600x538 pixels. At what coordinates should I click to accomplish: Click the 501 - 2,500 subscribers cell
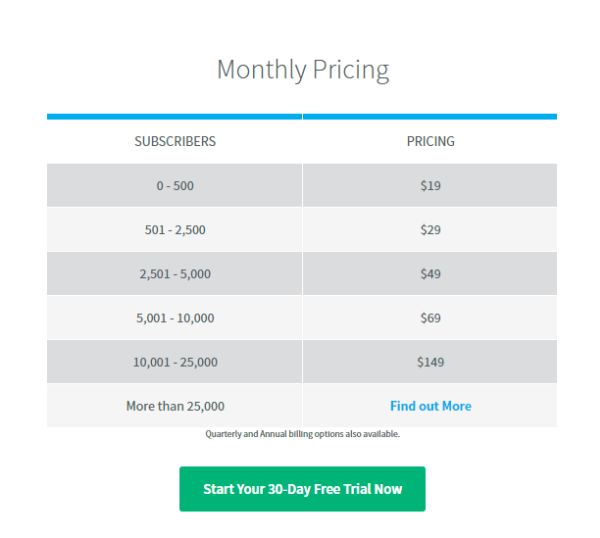coord(174,230)
